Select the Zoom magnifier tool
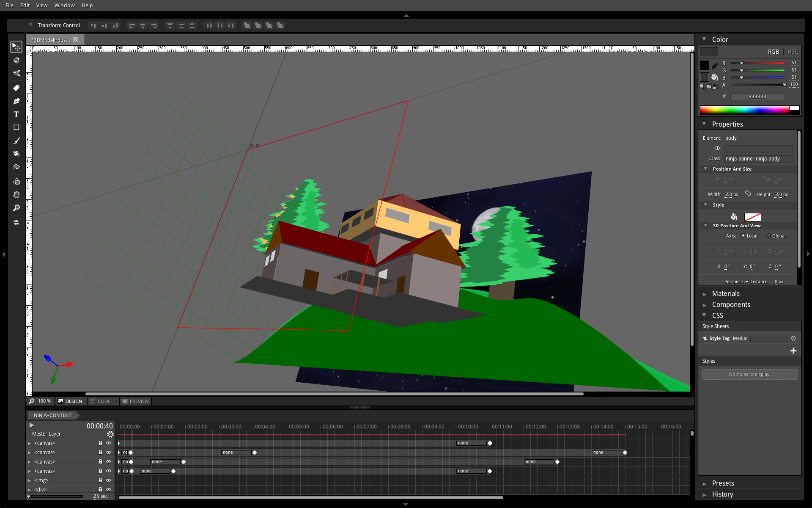 point(16,208)
